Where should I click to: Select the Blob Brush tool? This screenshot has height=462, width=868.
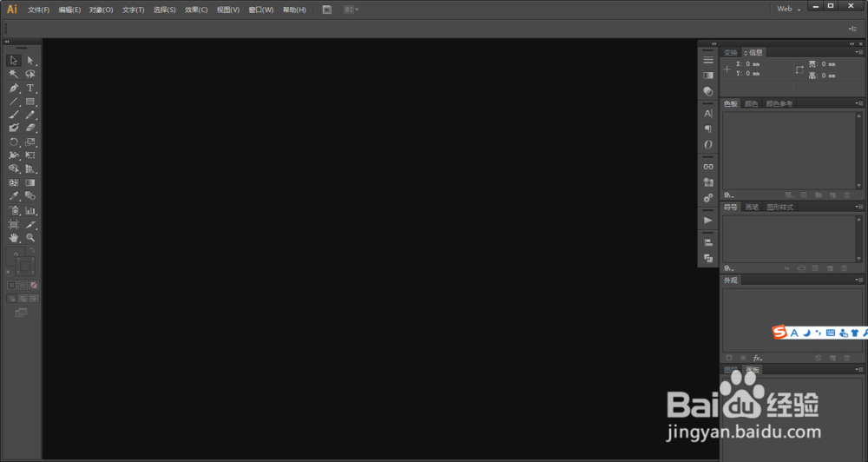point(14,128)
